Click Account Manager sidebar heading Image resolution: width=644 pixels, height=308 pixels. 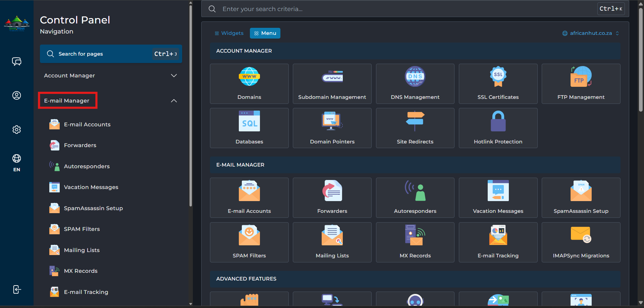coord(69,76)
